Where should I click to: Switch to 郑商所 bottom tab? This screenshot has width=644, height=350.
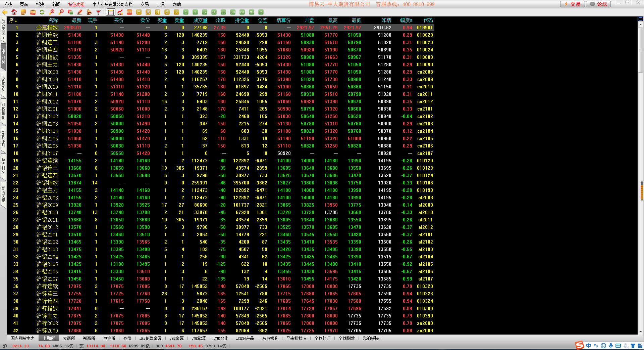click(x=89, y=338)
